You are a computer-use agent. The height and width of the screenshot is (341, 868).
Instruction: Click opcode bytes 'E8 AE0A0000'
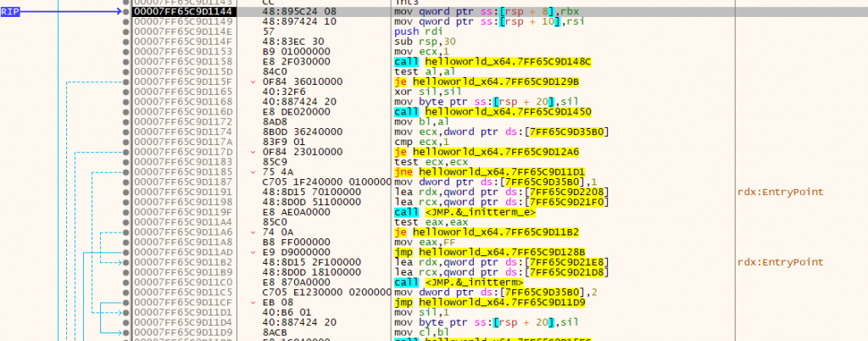(296, 212)
